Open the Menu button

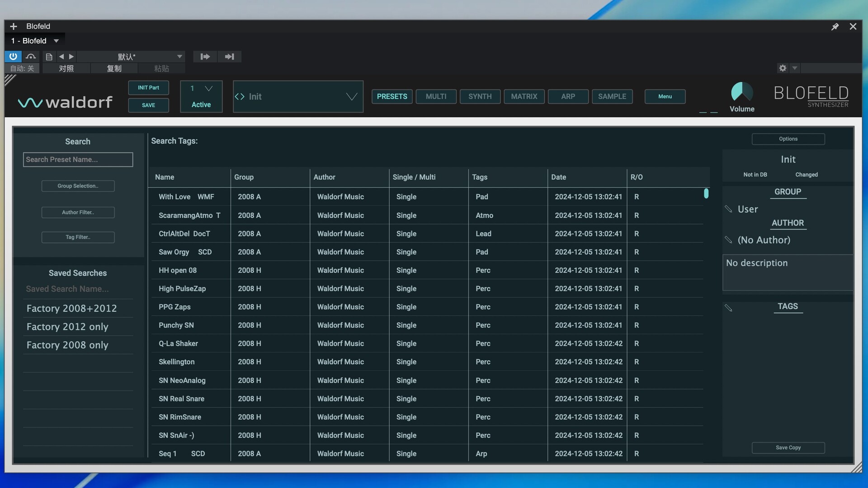pos(665,97)
